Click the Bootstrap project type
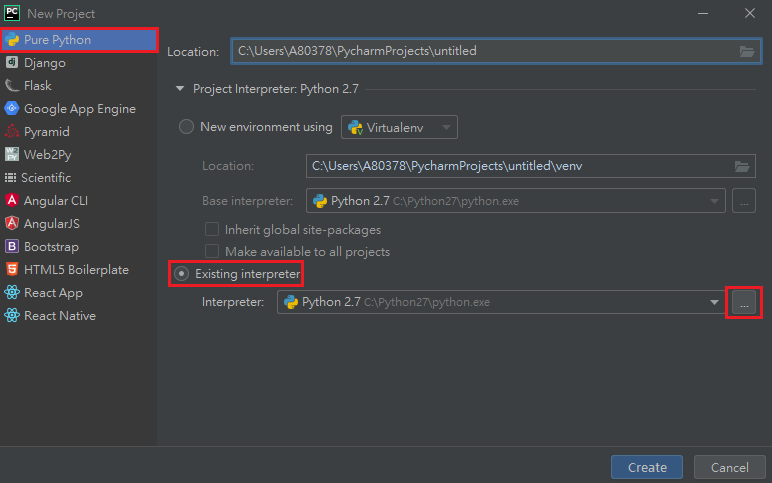 coord(79,247)
